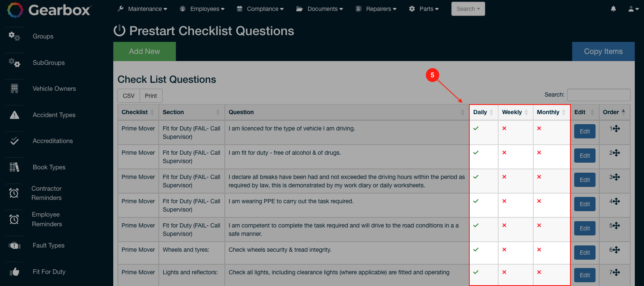Open the user account dropdown
This screenshot has width=644, height=286.
coord(633,9)
